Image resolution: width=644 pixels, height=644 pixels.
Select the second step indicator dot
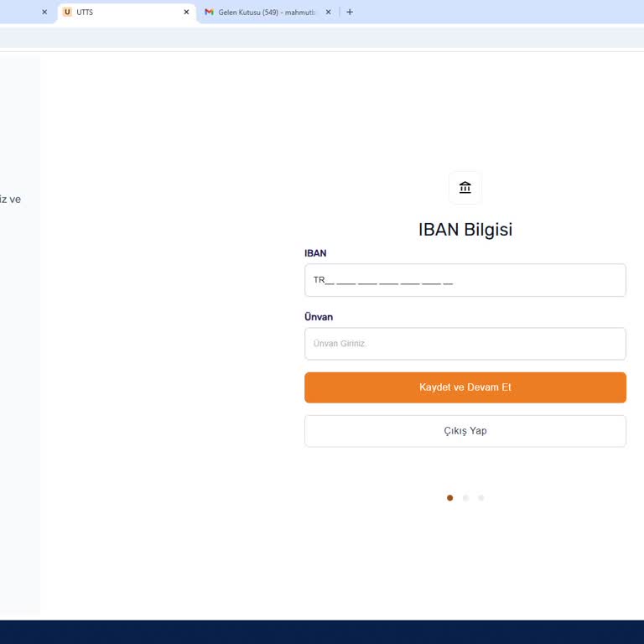pos(465,498)
